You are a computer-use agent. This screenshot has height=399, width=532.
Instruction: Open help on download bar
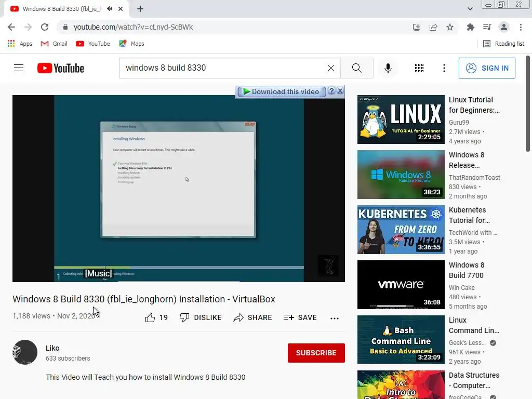pos(331,91)
